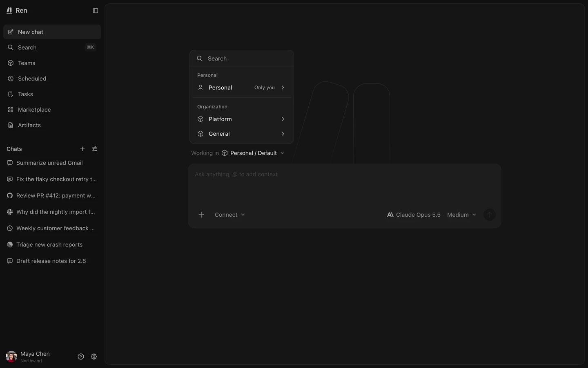588x368 pixels.
Task: Open the Marketplace
Action: [52, 110]
